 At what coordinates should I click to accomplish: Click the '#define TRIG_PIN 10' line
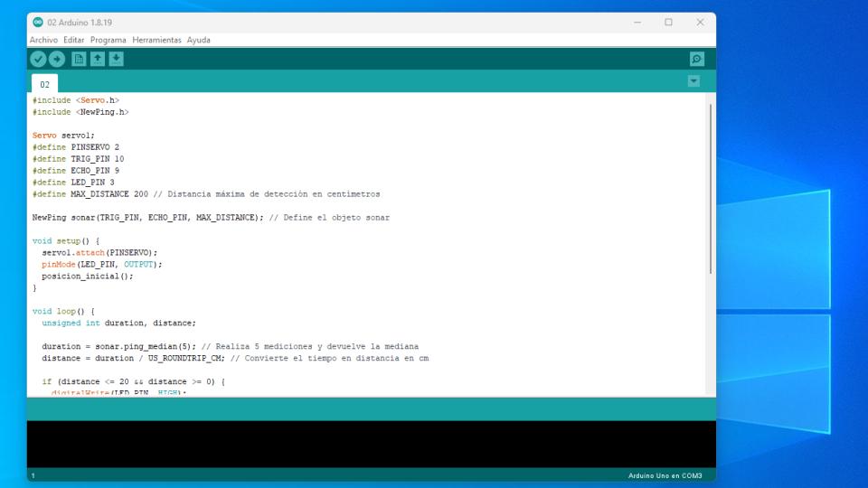click(x=78, y=159)
